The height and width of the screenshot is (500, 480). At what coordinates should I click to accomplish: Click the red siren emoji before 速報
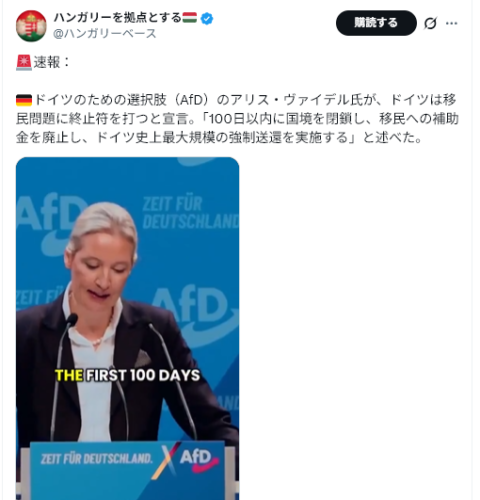(x=24, y=62)
